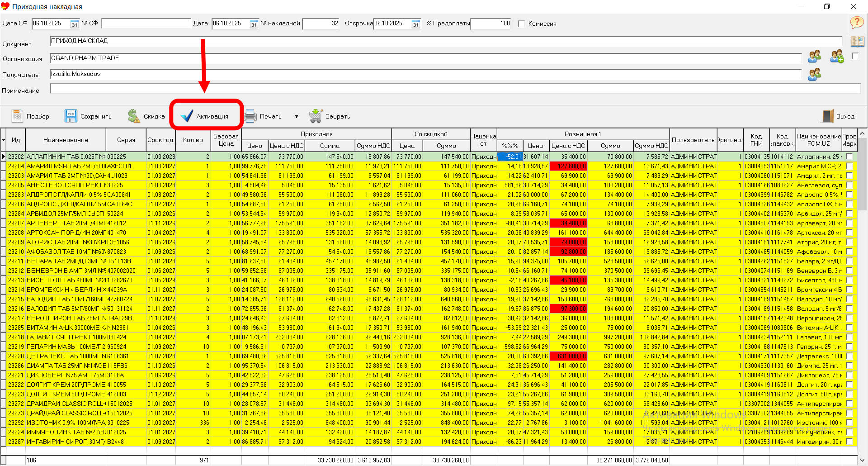
Task: Click the Подбор toolbar icon
Action: coord(18,116)
